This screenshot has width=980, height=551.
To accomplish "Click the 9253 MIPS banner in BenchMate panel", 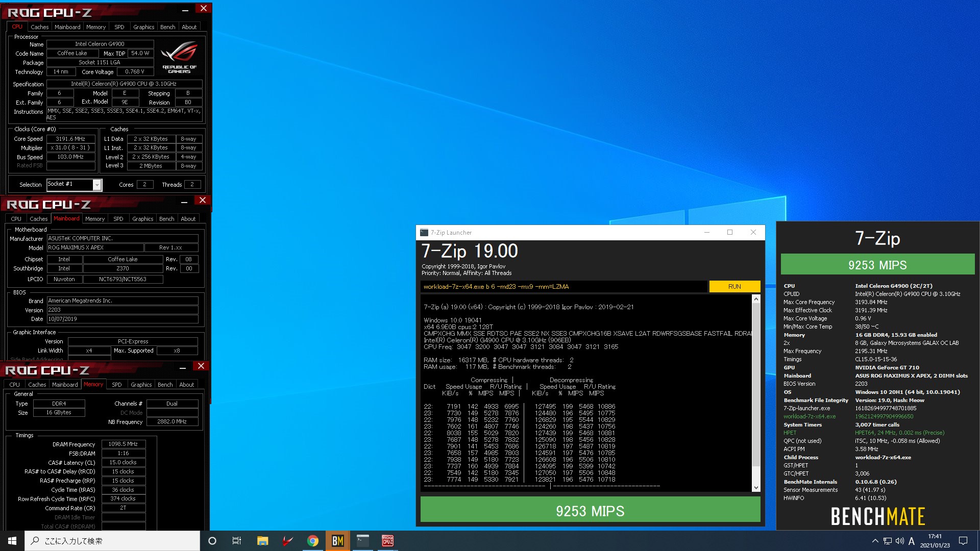I will click(877, 265).
